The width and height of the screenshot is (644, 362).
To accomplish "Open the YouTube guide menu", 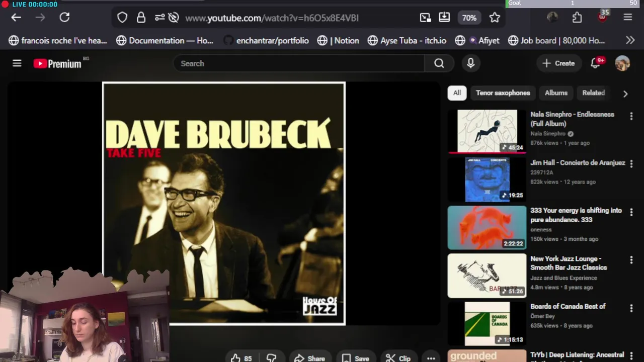I will [17, 63].
